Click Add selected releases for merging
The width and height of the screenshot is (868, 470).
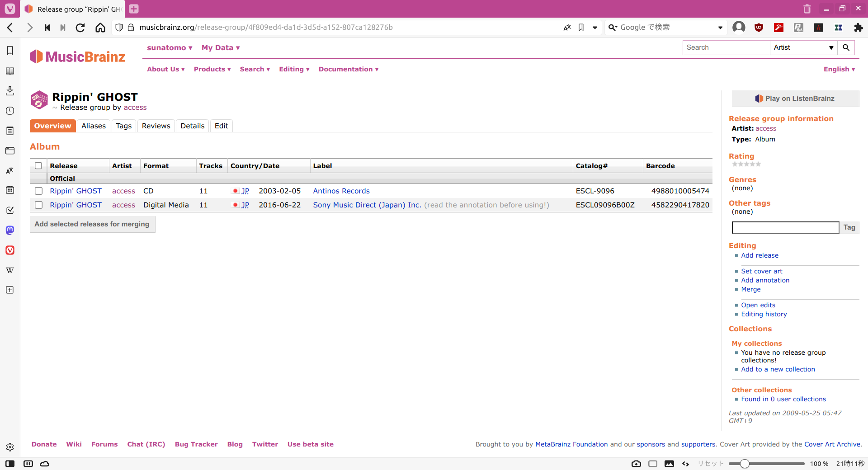[x=92, y=224]
